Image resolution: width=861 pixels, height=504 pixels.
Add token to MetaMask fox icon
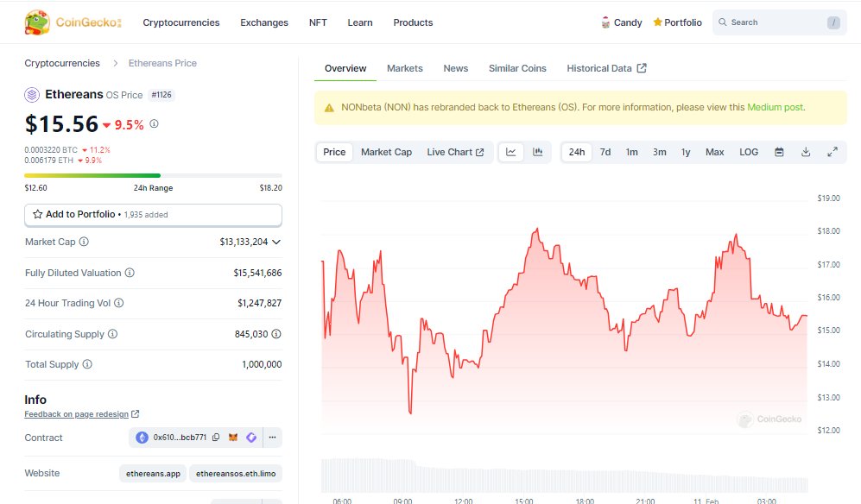click(233, 438)
